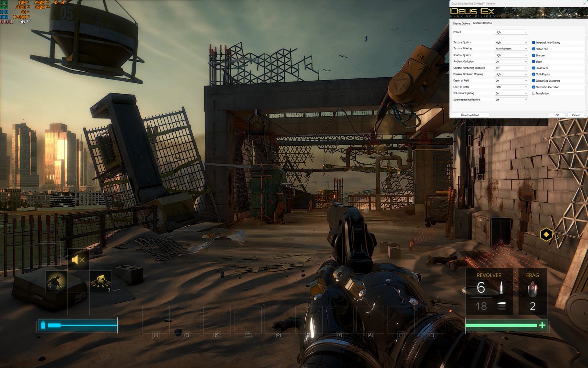Click the reserve ammo icon beside 18

(x=501, y=306)
